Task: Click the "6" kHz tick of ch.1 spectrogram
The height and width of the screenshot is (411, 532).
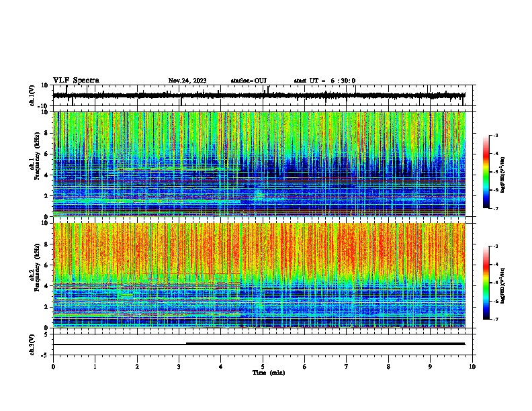Action: tap(47, 154)
